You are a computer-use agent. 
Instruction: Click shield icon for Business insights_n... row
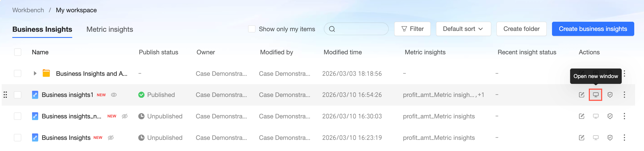(x=610, y=116)
